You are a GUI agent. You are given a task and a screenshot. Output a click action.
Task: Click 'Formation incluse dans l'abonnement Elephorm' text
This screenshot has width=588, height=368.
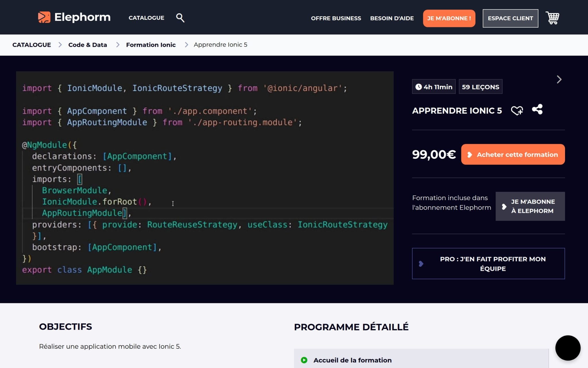452,203
